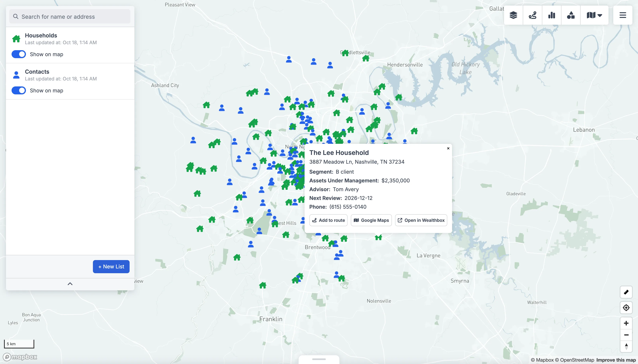This screenshot has width=638, height=364.
Task: Collapse the sidebar panel with chevron
Action: coord(70,284)
